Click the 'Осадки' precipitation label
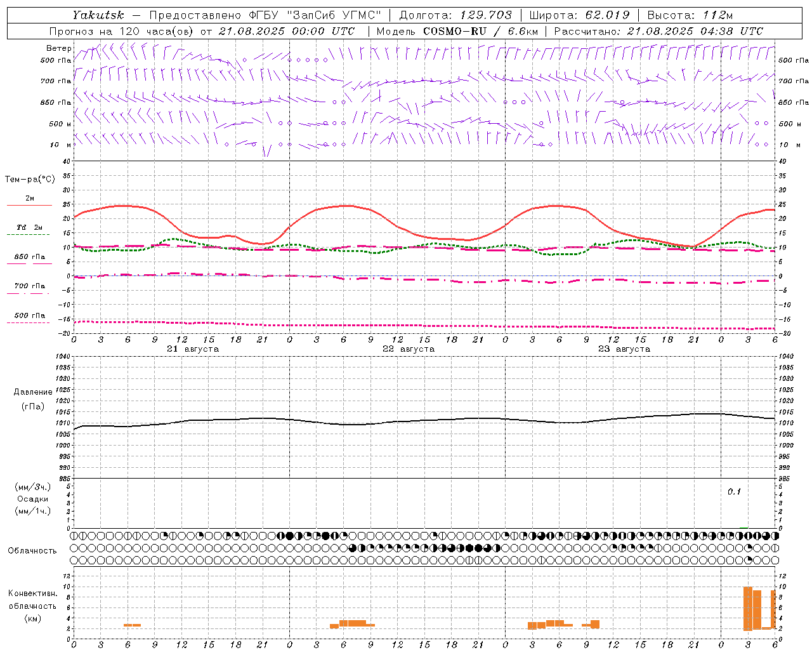812x650 pixels. pyautogui.click(x=33, y=499)
